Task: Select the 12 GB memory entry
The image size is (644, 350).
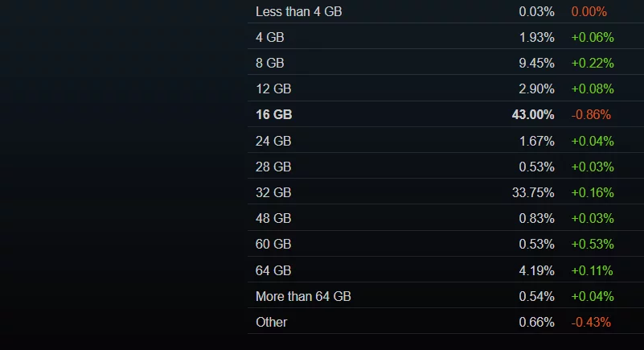Action: pos(273,89)
